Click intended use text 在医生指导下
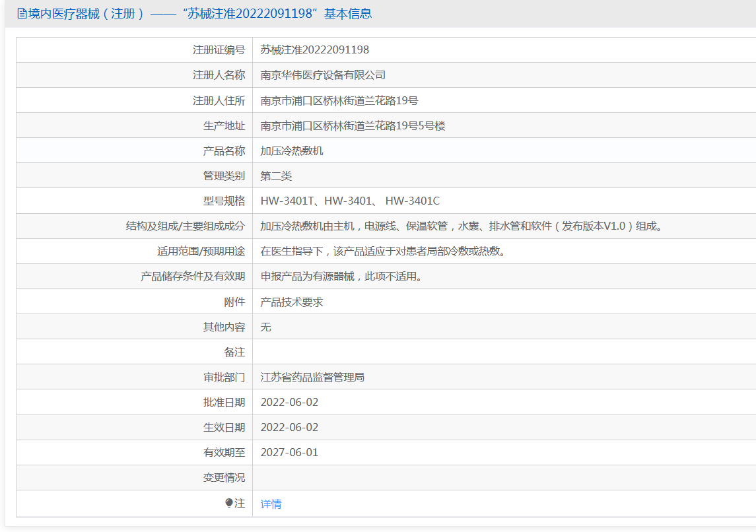This screenshot has width=756, height=532. (x=384, y=251)
